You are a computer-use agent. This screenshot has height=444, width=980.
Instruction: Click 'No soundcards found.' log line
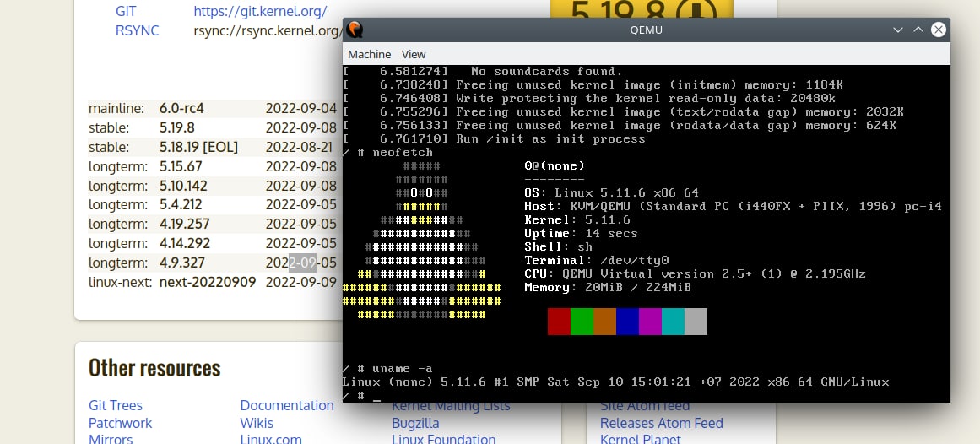[x=483, y=71]
